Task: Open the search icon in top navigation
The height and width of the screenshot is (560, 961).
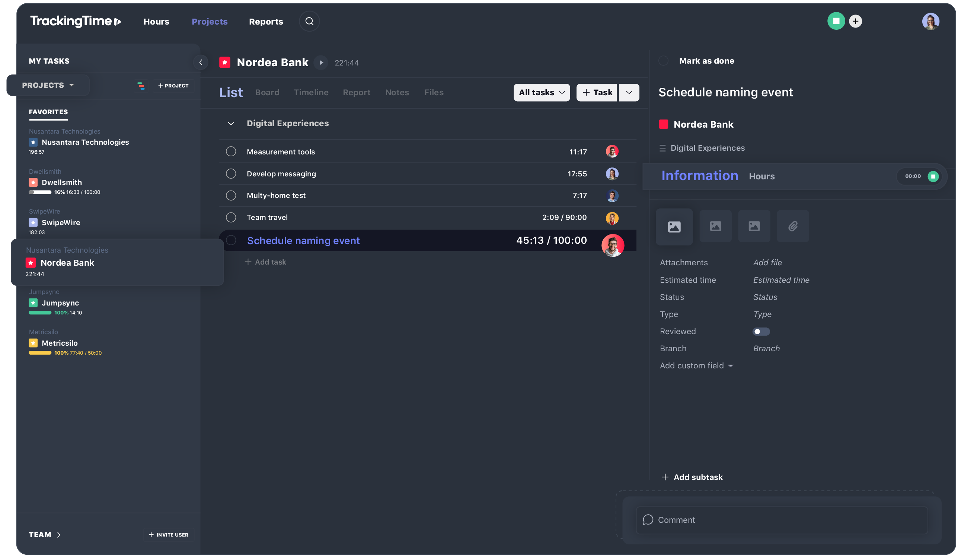Action: click(x=309, y=21)
